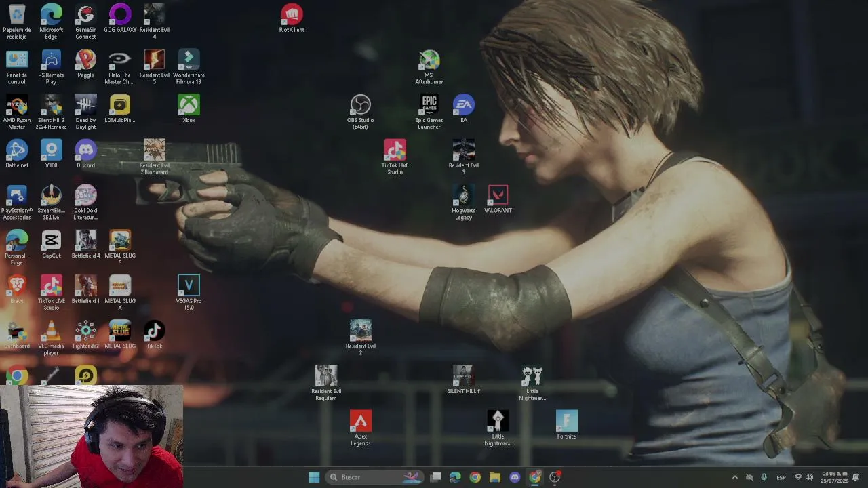Open the Fortnite desktop icon
Image resolution: width=868 pixels, height=488 pixels.
pyautogui.click(x=566, y=426)
